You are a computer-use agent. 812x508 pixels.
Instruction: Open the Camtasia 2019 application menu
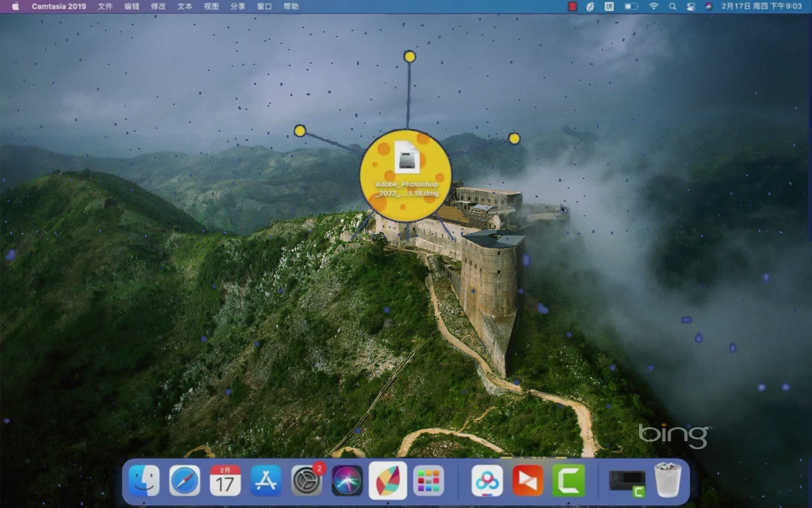tap(59, 6)
